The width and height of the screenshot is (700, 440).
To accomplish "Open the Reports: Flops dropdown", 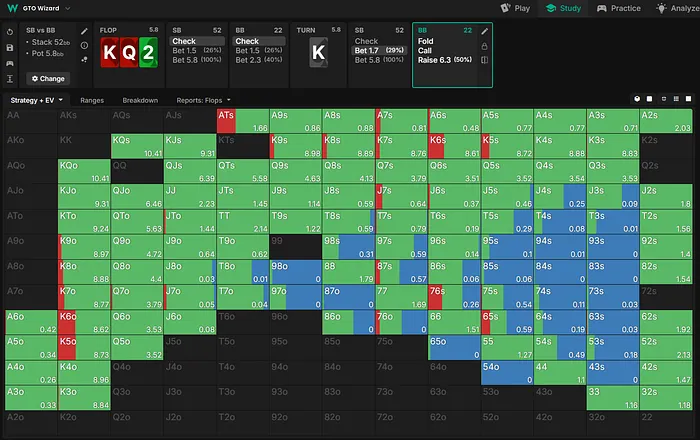I will 200,100.
